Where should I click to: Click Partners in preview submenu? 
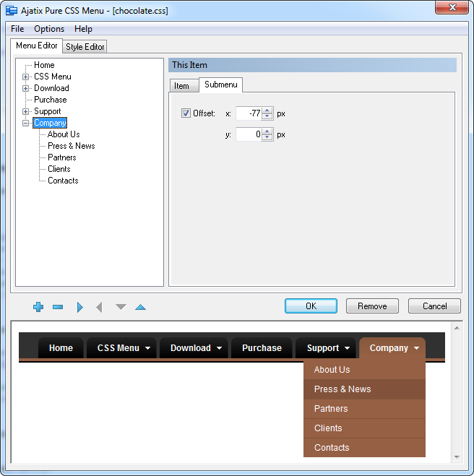click(x=364, y=409)
